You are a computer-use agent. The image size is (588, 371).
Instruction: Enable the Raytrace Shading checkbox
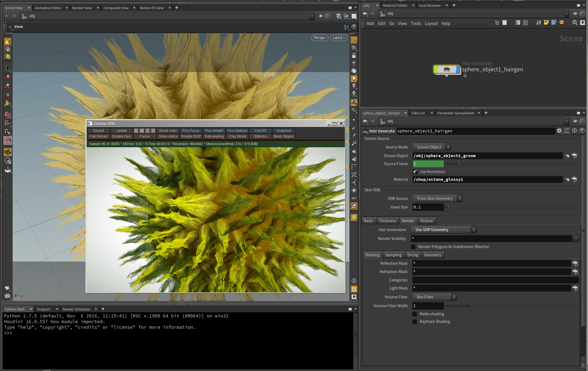tap(415, 321)
